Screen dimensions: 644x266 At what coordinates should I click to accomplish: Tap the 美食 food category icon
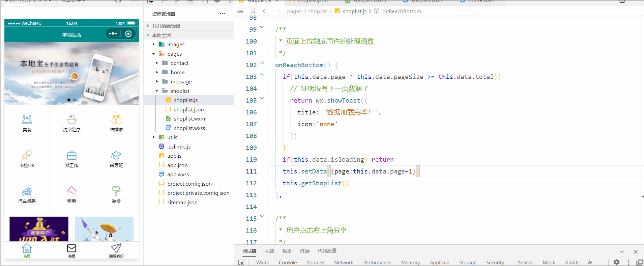click(x=27, y=119)
